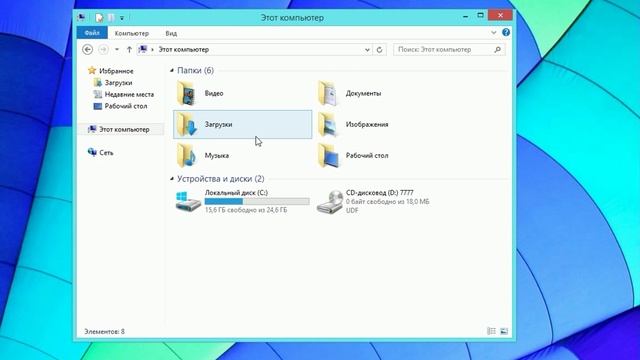Open the address bar history dropdown
The width and height of the screenshot is (640, 360).
(367, 49)
